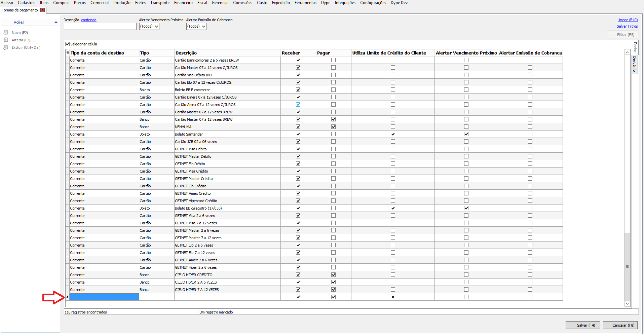This screenshot has width=644, height=334.
Task: Click the new-row asterisk indicator
Action: (67, 297)
